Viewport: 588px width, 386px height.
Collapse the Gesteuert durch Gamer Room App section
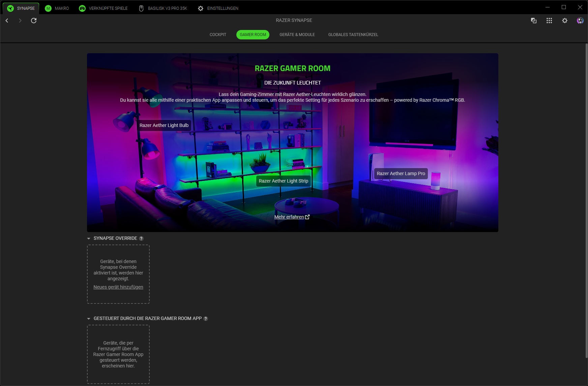coord(89,319)
